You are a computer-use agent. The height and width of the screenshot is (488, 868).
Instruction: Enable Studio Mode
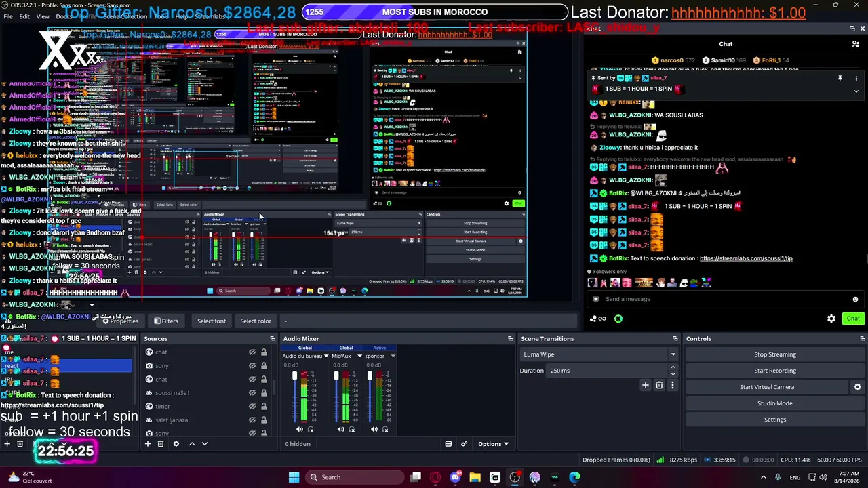775,403
